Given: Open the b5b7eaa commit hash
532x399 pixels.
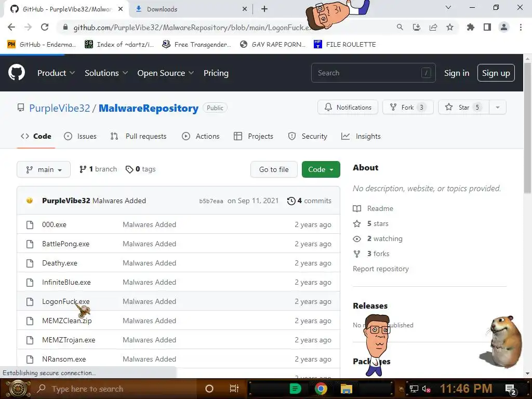Looking at the screenshot, I should (x=211, y=201).
